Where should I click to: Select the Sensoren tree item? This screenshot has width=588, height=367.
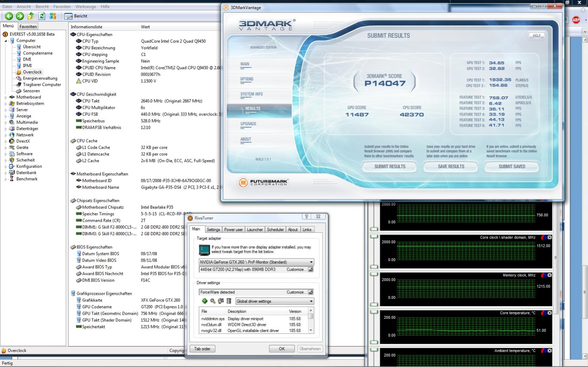(31, 91)
